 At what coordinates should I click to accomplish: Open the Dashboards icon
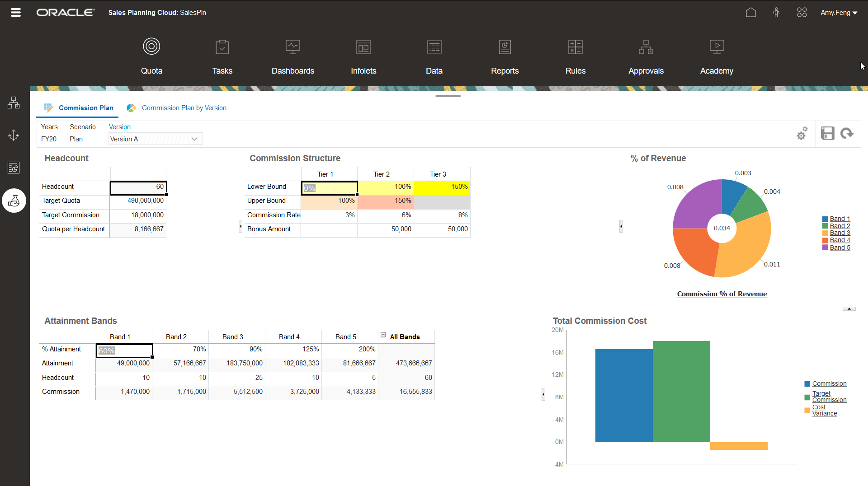pyautogui.click(x=292, y=47)
